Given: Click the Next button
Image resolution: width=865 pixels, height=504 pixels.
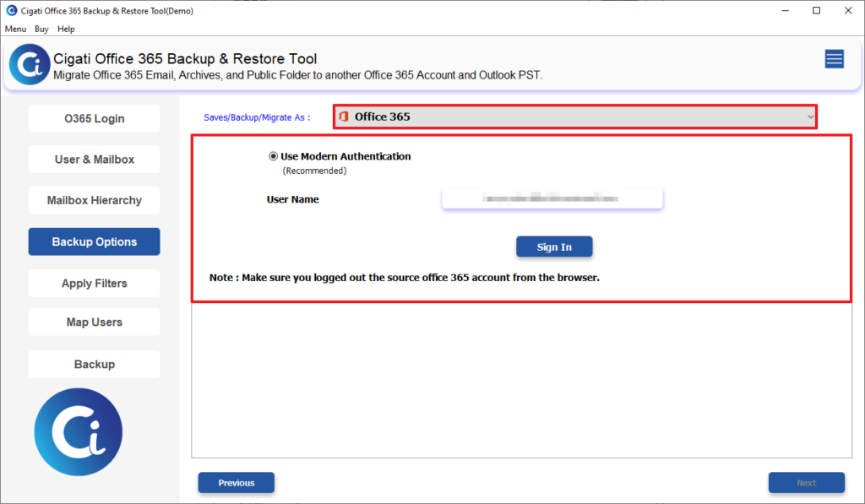Looking at the screenshot, I should pyautogui.click(x=807, y=483).
